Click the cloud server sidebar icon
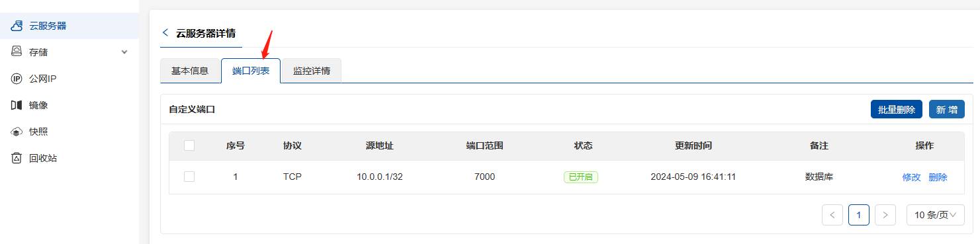980x244 pixels. tap(17, 26)
